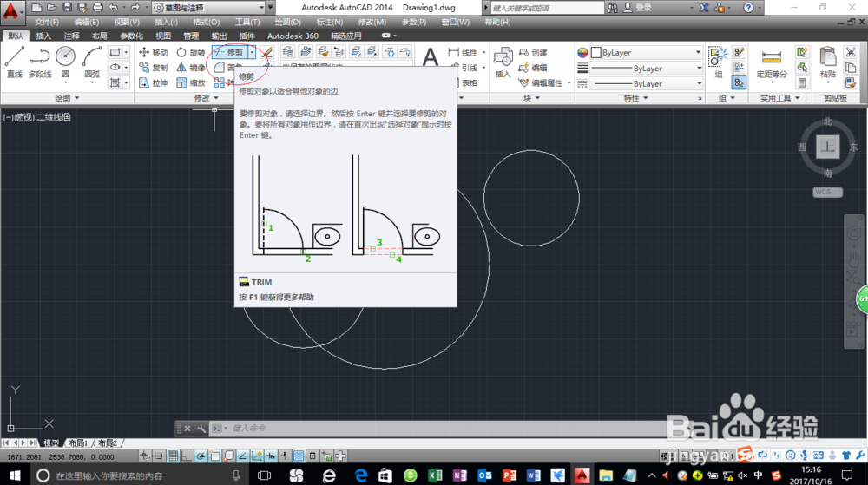
Task: Open the lineweight ByLayer dropdown
Action: [x=647, y=68]
